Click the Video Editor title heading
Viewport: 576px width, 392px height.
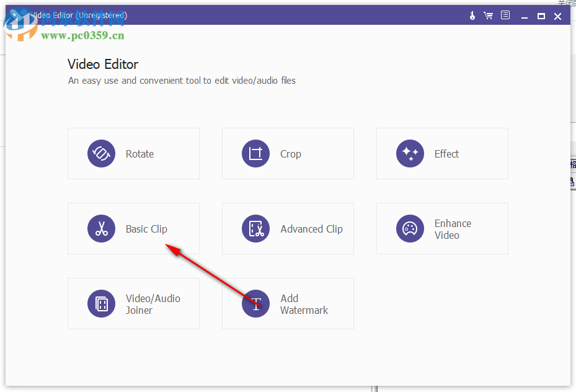coord(103,64)
